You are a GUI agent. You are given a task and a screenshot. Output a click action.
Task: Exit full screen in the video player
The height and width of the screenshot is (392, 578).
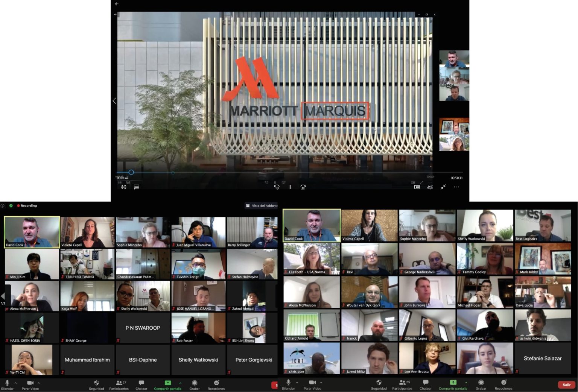click(443, 187)
